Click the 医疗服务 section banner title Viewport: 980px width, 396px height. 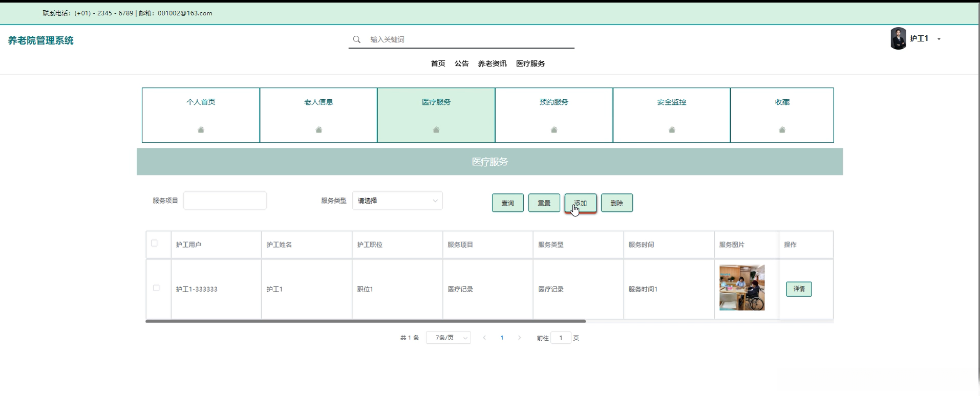(x=490, y=162)
